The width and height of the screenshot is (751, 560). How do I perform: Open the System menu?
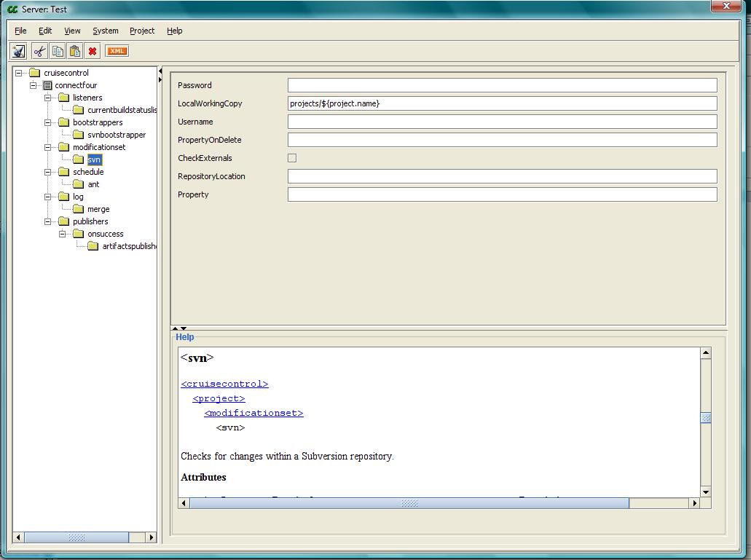(x=106, y=31)
